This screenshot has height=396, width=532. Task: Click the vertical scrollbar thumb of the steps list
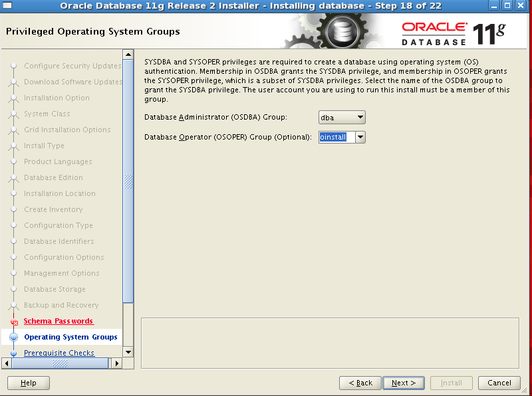coord(128,181)
